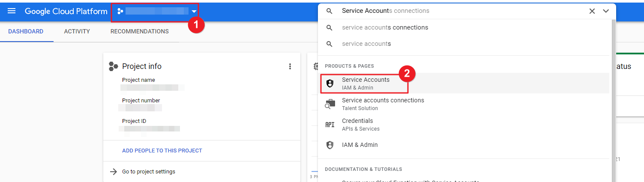Click 'Add people to this project'

click(x=162, y=151)
